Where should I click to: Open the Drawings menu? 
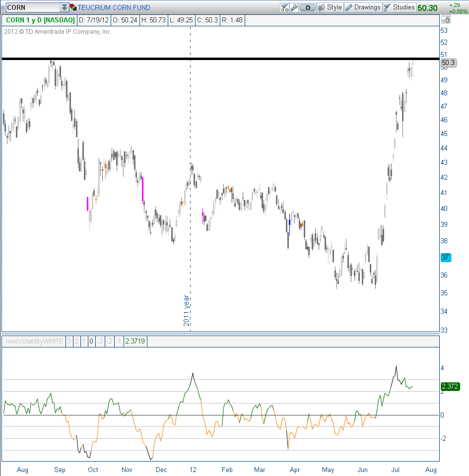[367, 7]
